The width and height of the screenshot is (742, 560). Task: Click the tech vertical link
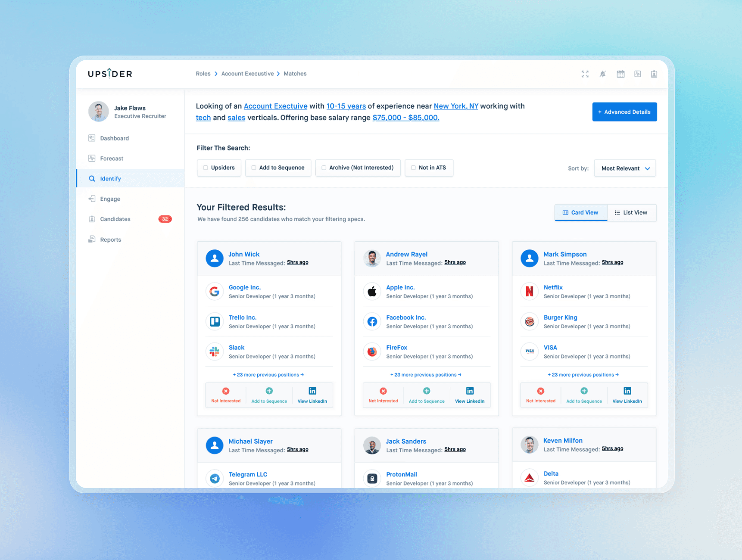pos(203,118)
